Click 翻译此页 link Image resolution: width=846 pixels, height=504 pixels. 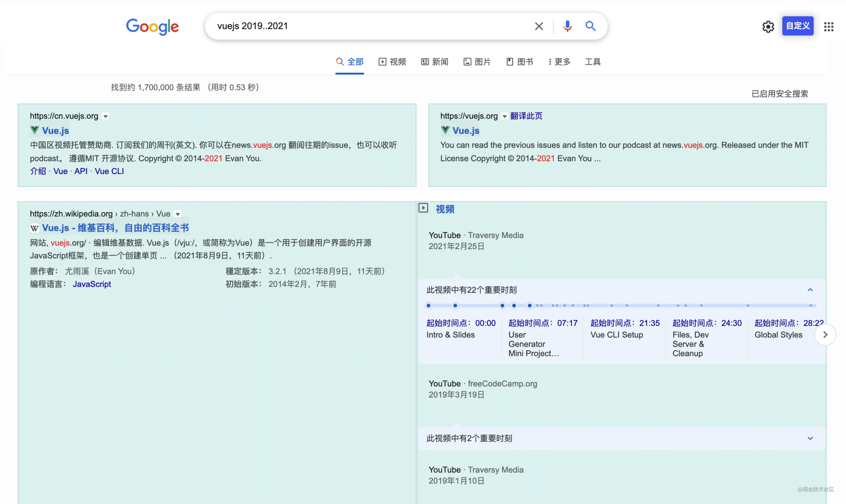(526, 116)
